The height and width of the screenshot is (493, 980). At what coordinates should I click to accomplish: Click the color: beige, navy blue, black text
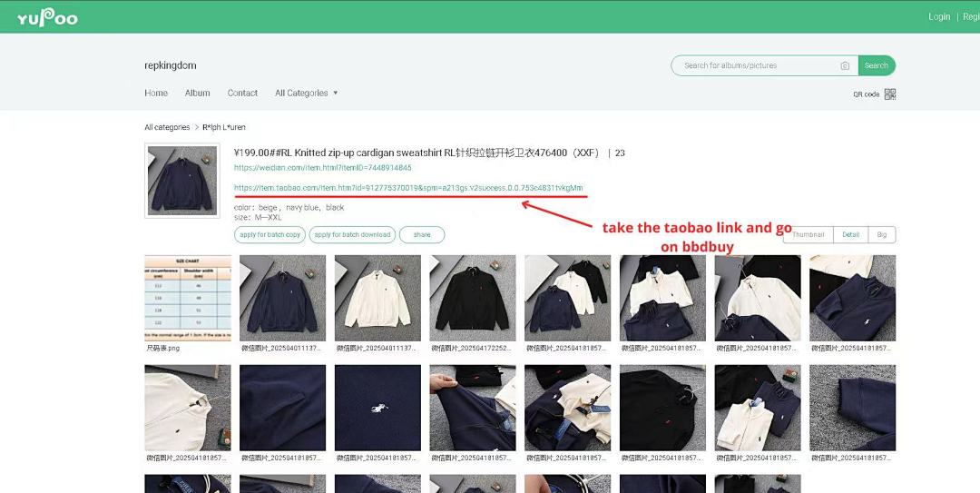(289, 207)
